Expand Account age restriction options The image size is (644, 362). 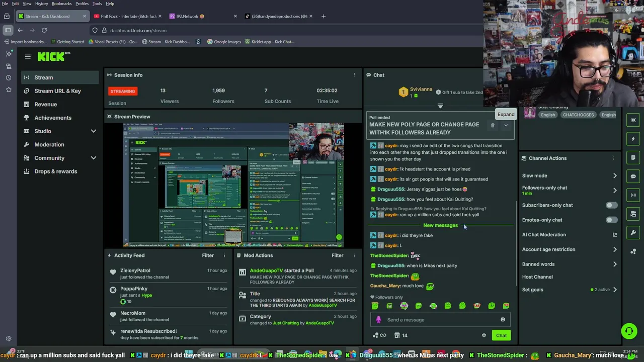pyautogui.click(x=615, y=249)
